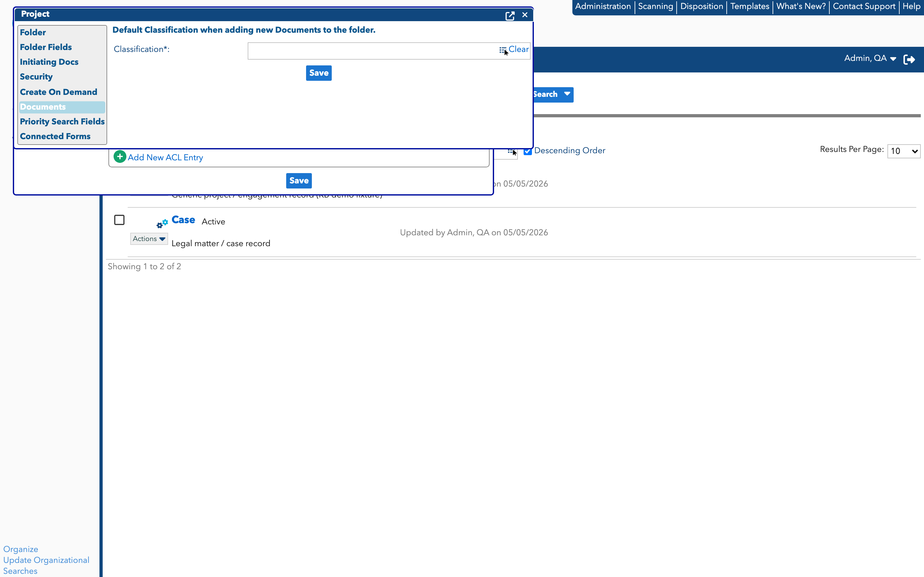
Task: Click the green Add New ACL Entry plus icon
Action: 120,157
